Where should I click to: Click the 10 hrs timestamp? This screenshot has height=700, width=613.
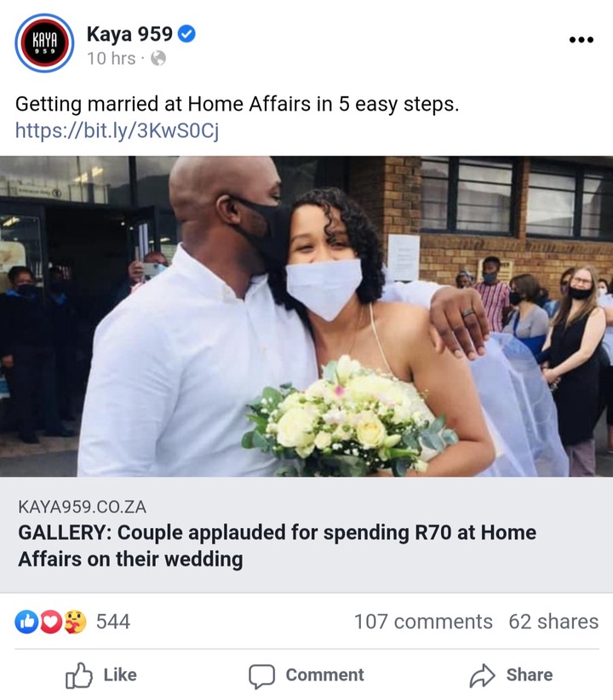tap(112, 59)
